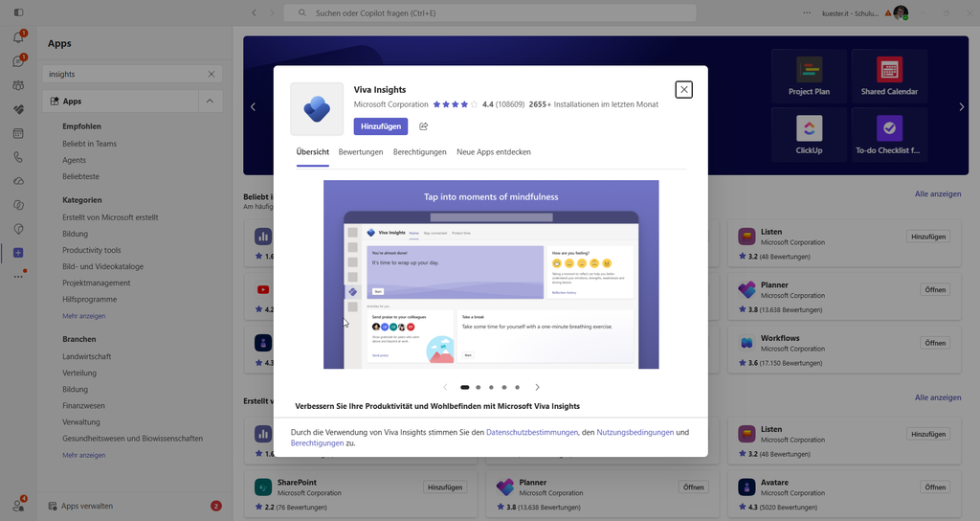
Task: Click the SharePoint app icon
Action: point(263,487)
